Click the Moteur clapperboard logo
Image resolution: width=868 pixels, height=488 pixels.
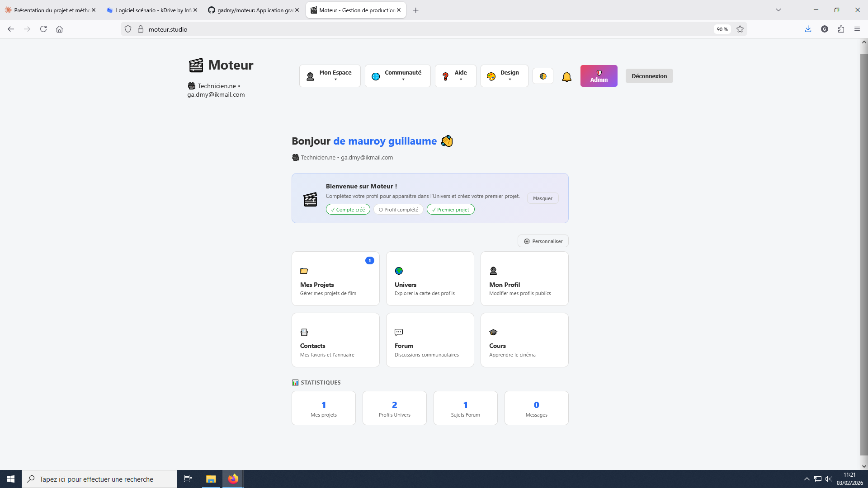196,66
